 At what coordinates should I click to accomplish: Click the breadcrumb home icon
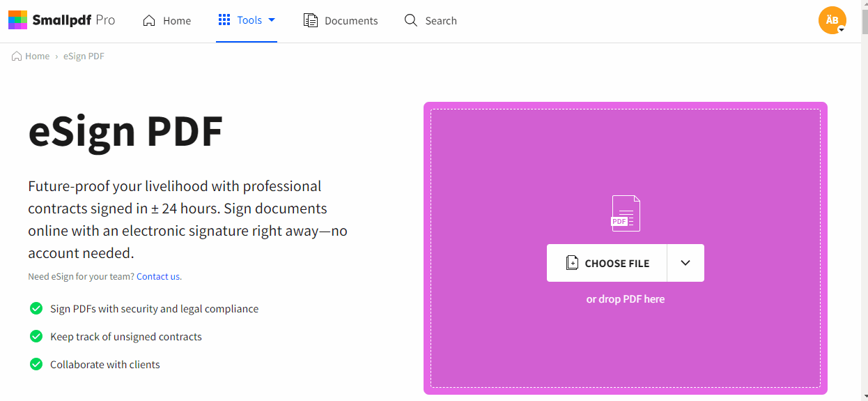[x=17, y=56]
